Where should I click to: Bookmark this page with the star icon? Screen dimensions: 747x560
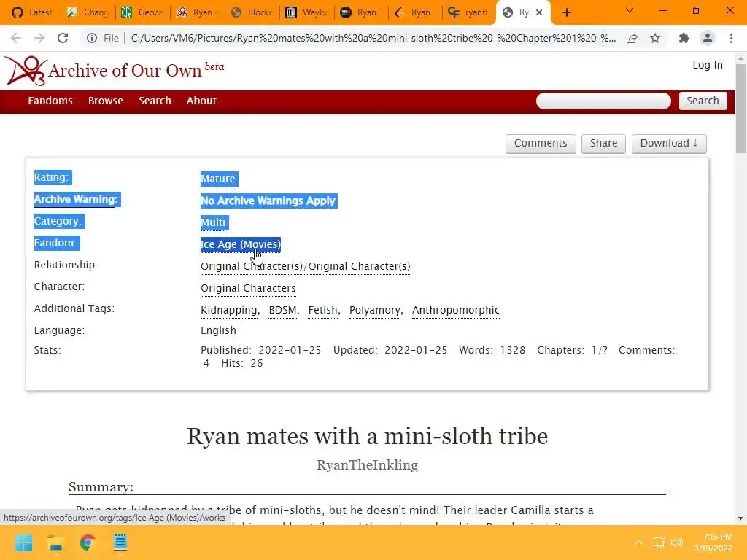pyautogui.click(x=655, y=38)
